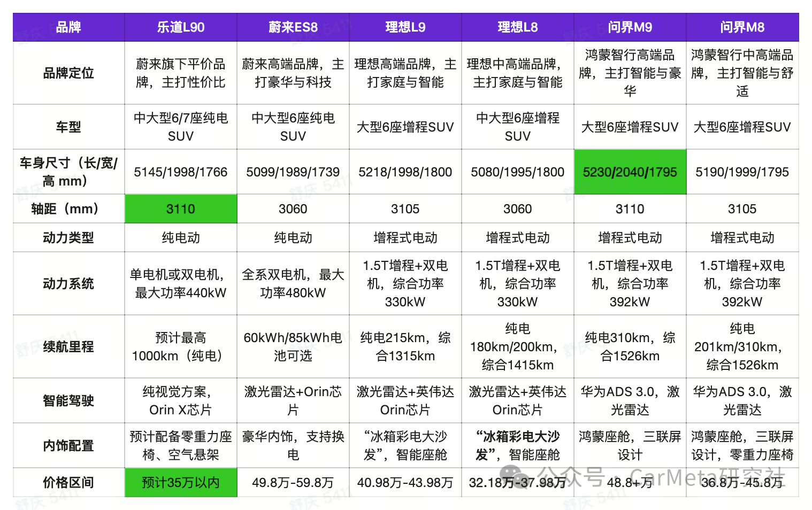Click the 全系双电机 480kW cell
The image size is (812, 510).
[x=293, y=284]
